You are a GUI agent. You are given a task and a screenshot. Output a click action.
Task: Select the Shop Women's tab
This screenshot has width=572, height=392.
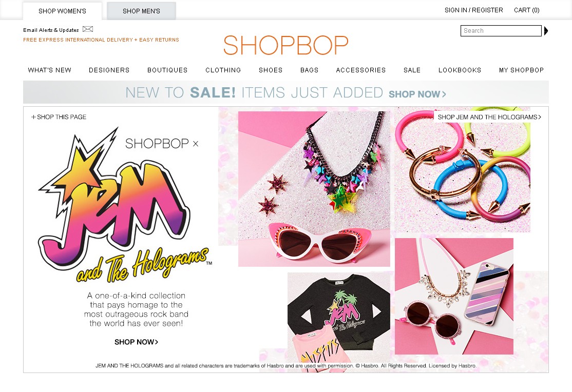tap(62, 11)
